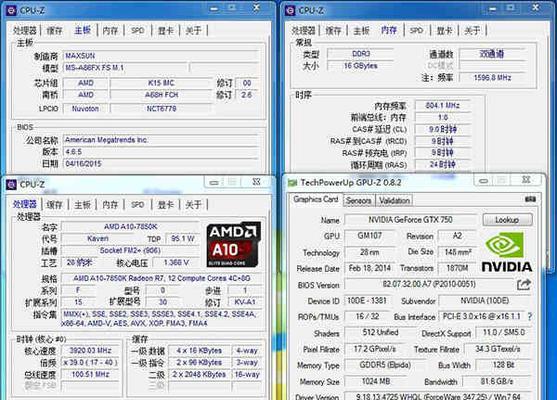Click the processor name AMD A10-7850K
557x400 pixels.
click(130, 227)
